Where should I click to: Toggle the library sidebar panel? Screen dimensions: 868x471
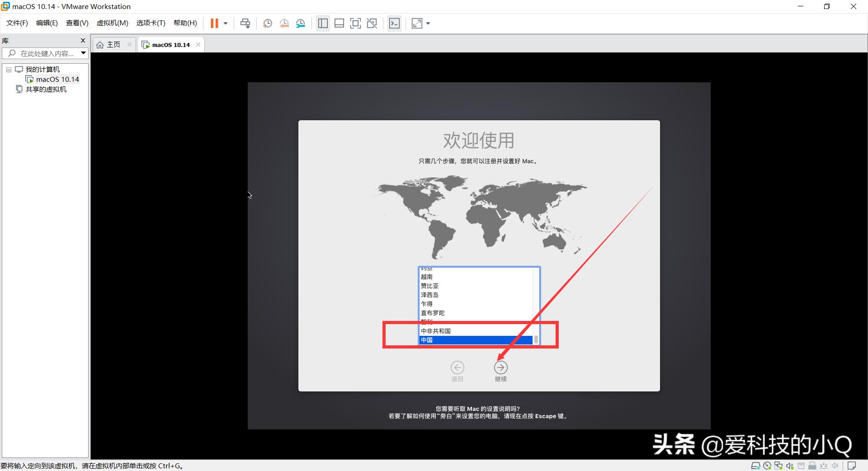click(x=322, y=23)
